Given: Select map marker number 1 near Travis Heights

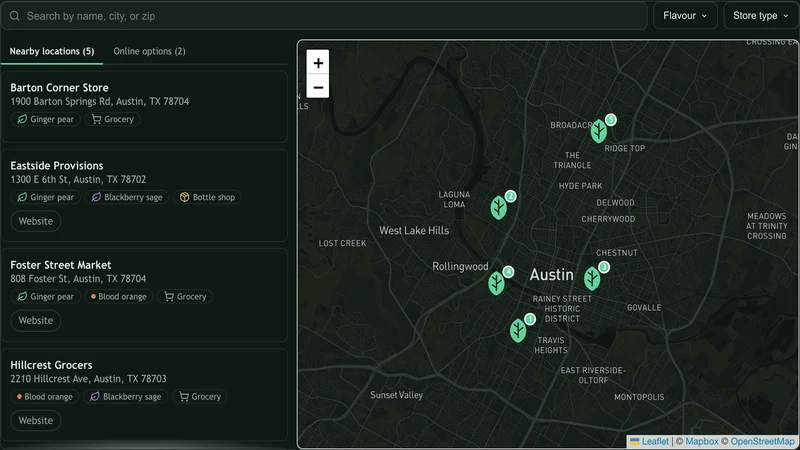Looking at the screenshot, I should pyautogui.click(x=518, y=330).
